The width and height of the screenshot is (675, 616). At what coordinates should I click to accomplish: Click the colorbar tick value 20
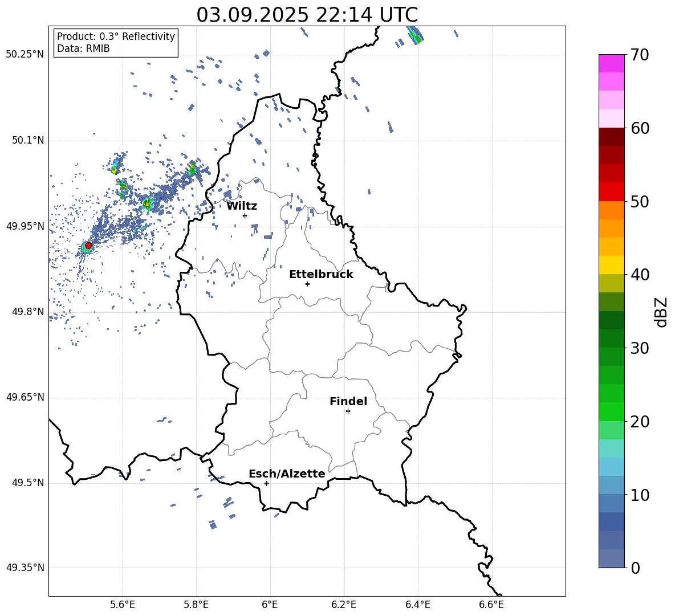point(640,422)
